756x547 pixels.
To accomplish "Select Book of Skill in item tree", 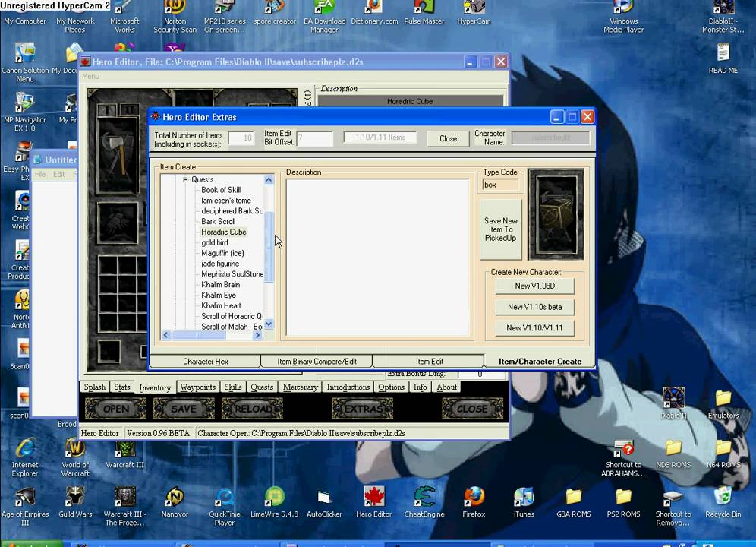I will 221,190.
